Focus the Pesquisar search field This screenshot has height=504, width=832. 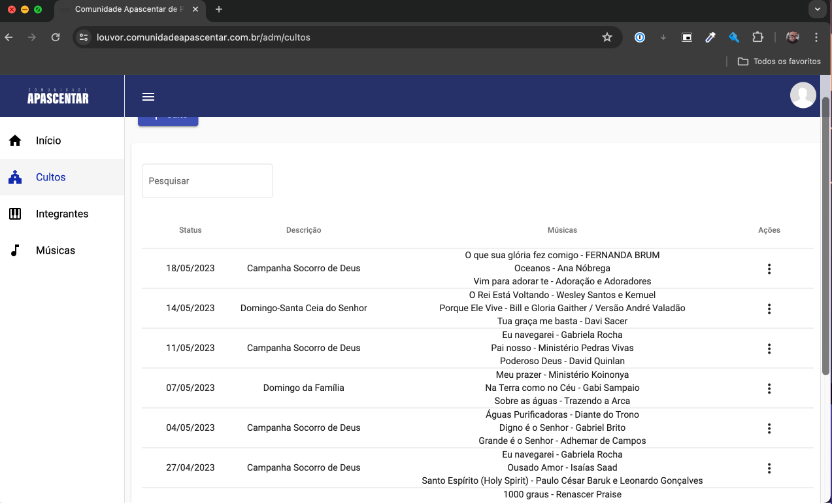pos(207,180)
